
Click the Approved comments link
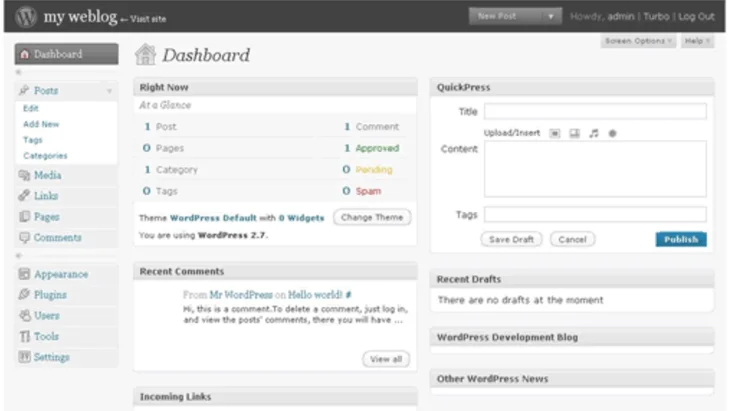tap(377, 148)
